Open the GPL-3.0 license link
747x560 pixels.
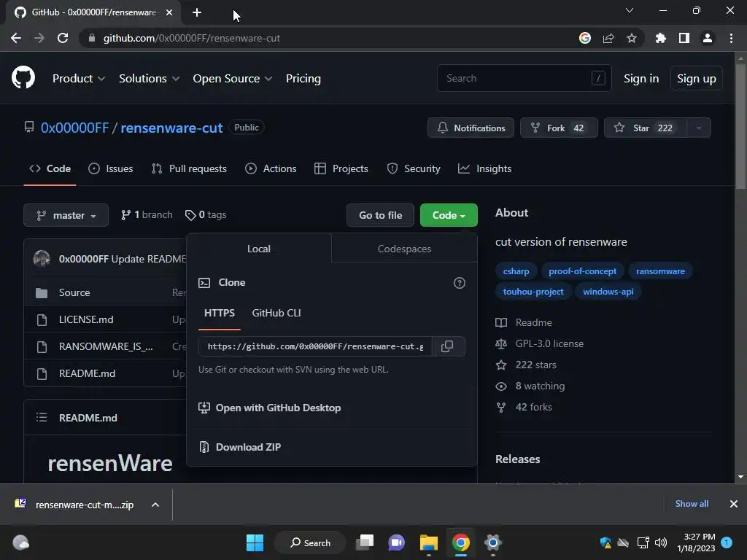[x=549, y=343]
